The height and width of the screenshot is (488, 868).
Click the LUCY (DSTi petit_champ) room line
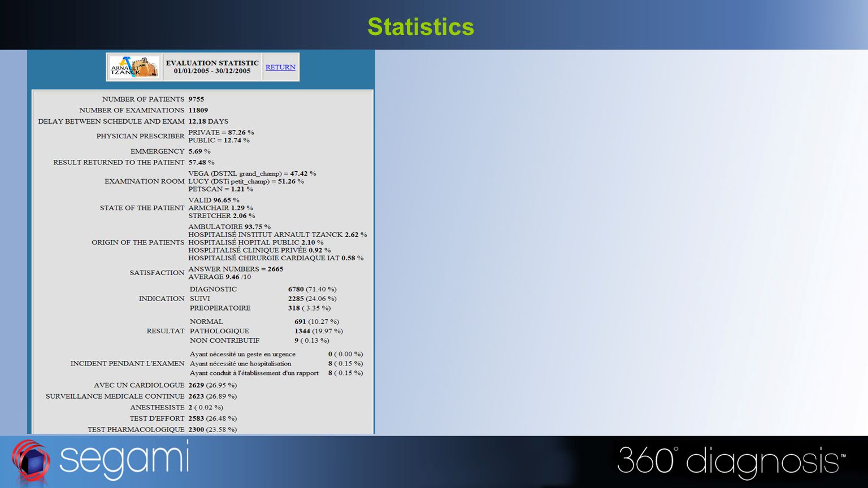coord(246,181)
